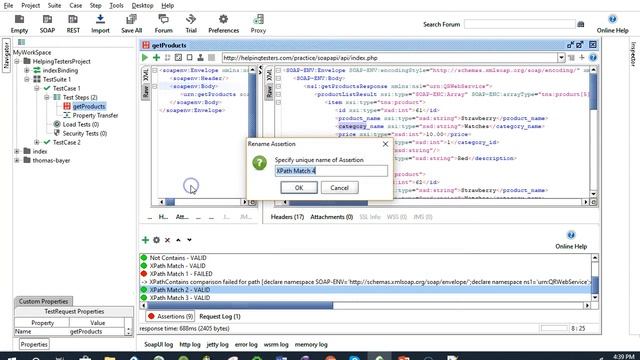Open the Desktop menu
The width and height of the screenshot is (640, 360).
142,6
